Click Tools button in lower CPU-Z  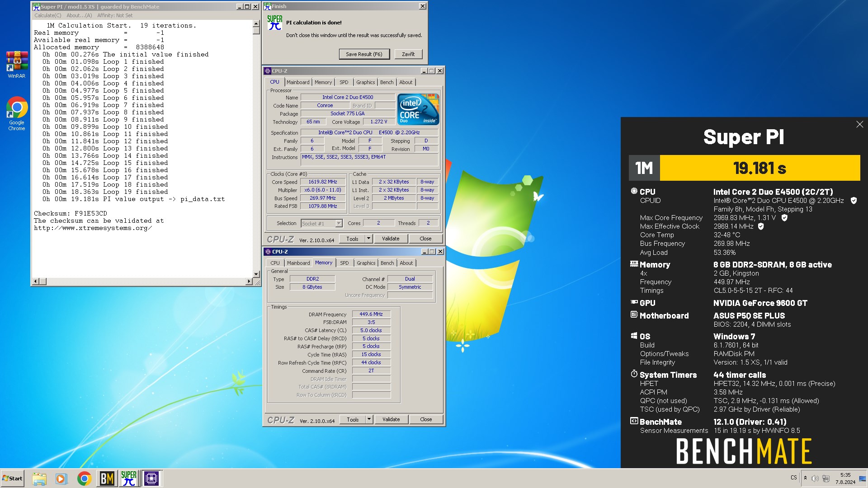(353, 419)
